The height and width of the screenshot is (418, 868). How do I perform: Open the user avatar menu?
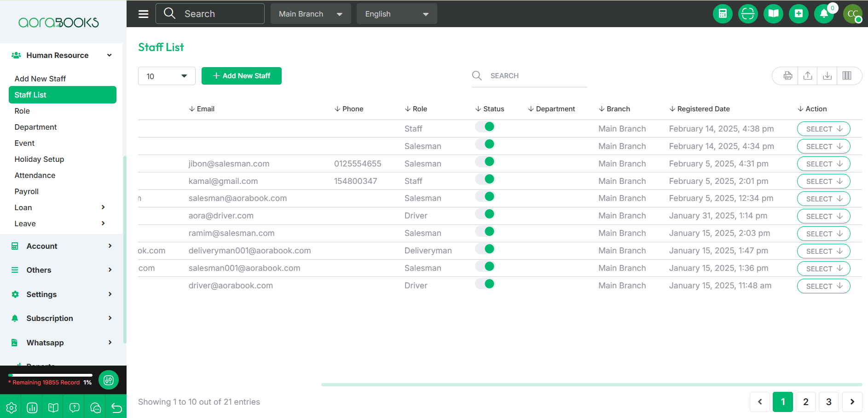tap(853, 14)
